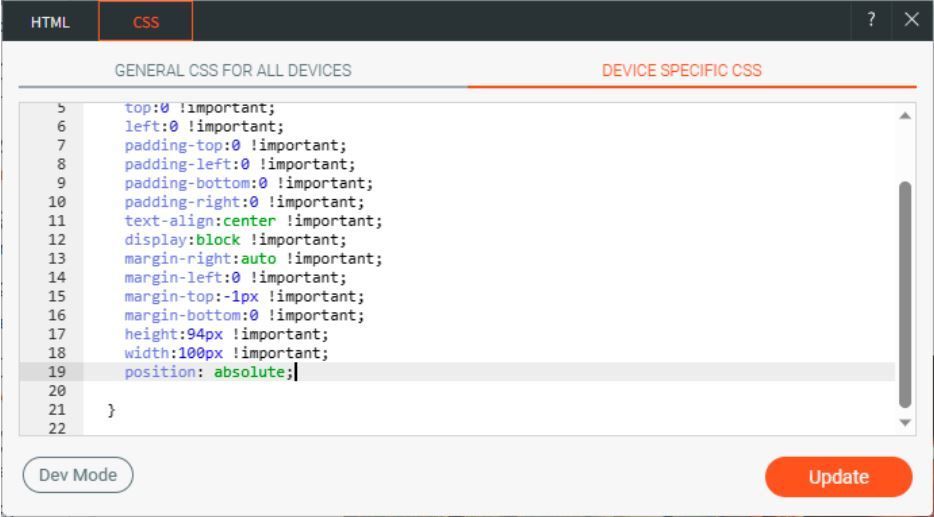The height and width of the screenshot is (517, 934).
Task: Click the 'display:block' line
Action: coord(235,240)
